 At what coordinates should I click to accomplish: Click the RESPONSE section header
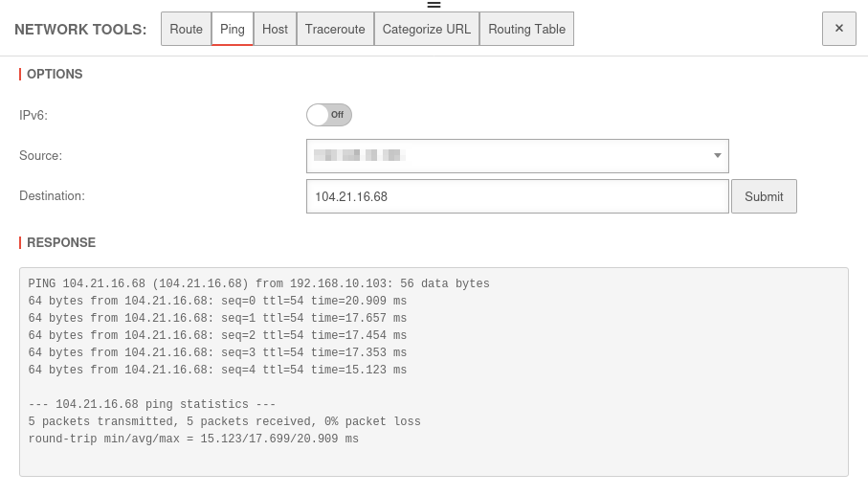tap(61, 242)
